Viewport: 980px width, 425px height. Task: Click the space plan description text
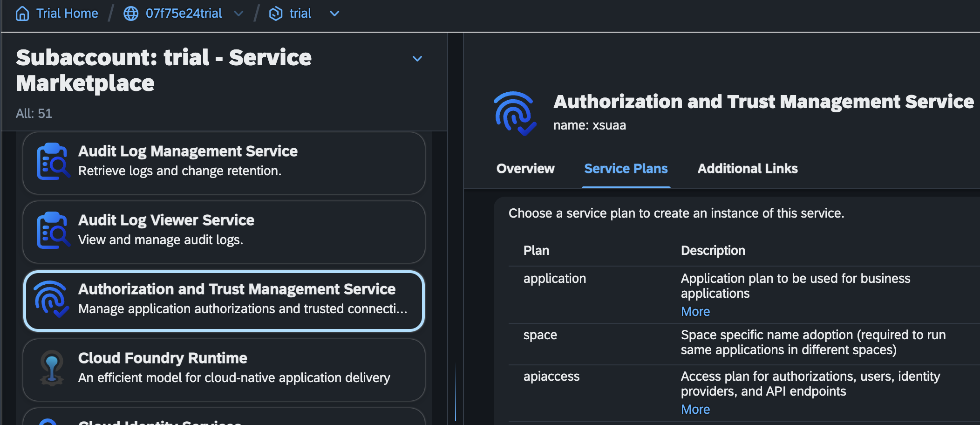click(813, 343)
